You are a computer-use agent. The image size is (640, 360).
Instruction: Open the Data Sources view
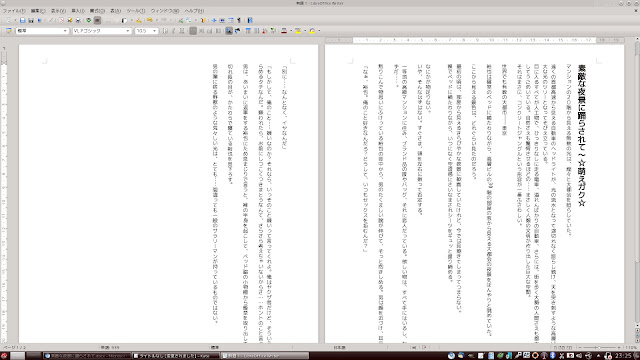click(x=231, y=20)
